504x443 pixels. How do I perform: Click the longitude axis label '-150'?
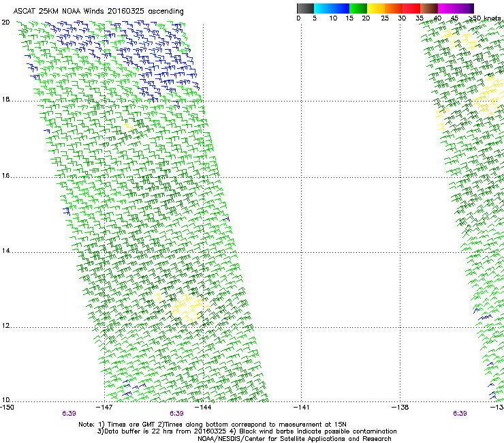[7, 408]
